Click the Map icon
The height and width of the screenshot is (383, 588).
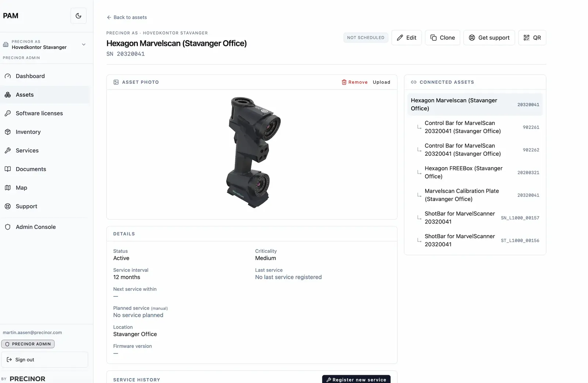(x=8, y=188)
